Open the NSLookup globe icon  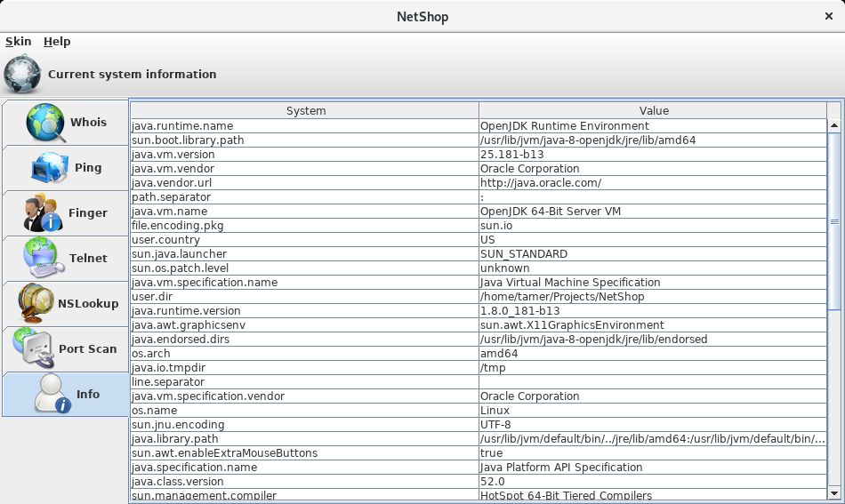[x=36, y=303]
